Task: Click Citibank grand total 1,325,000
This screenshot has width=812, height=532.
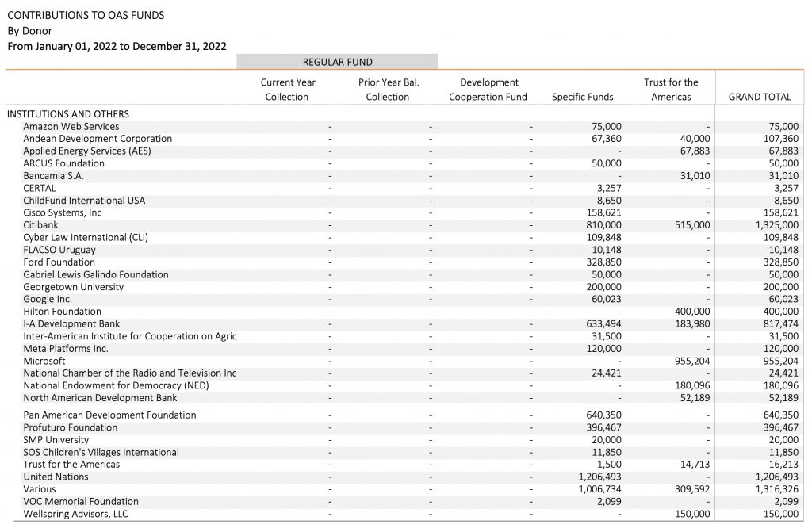Action: point(777,225)
